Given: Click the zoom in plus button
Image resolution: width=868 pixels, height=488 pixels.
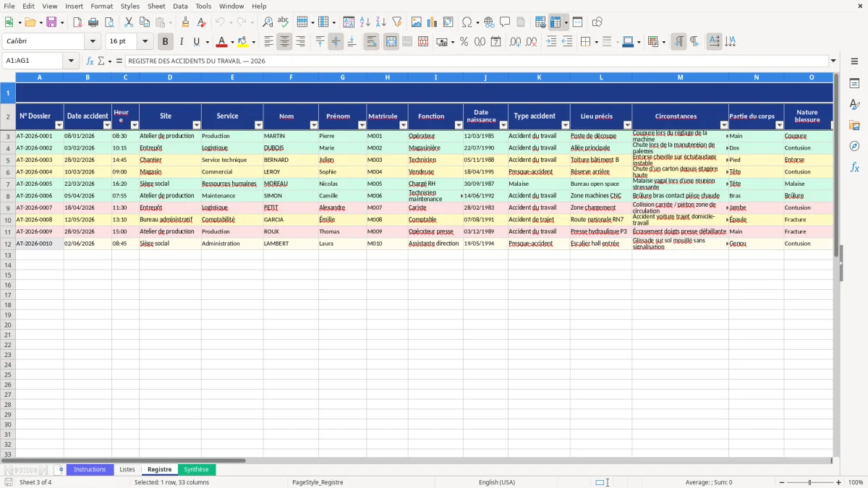Looking at the screenshot, I should tap(839, 482).
